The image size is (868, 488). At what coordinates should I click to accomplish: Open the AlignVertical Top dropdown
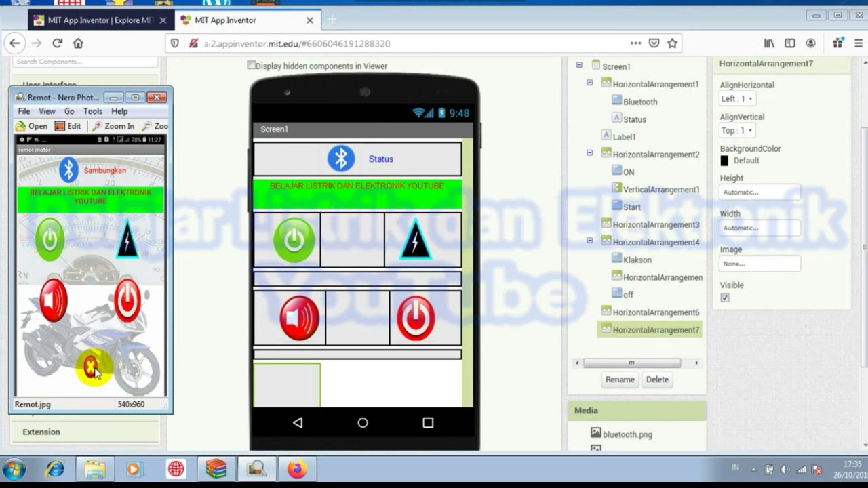coord(737,131)
